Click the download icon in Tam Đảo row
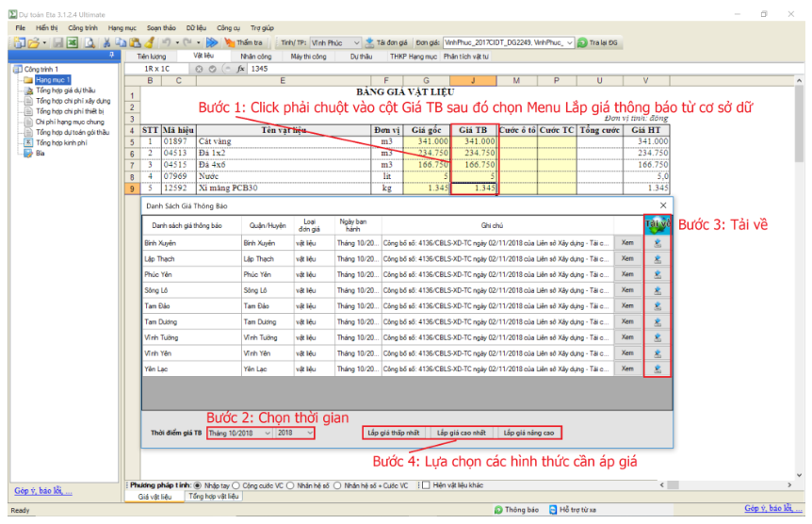 [658, 305]
